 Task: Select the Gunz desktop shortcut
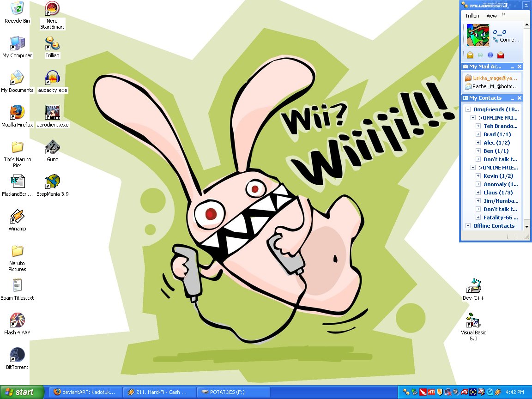(53, 147)
